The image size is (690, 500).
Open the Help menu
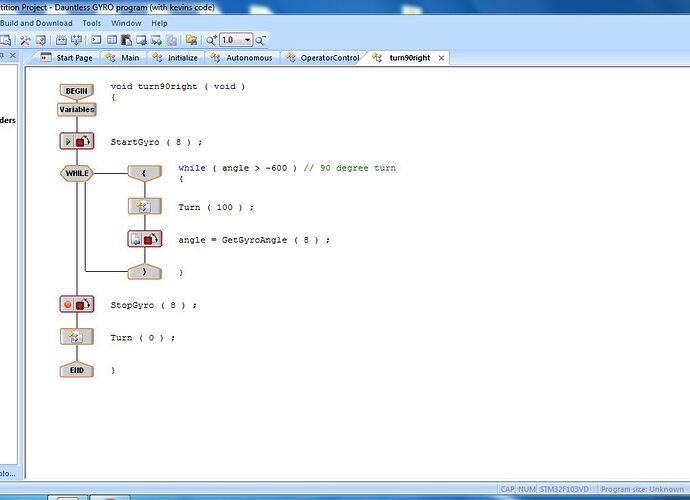point(159,23)
